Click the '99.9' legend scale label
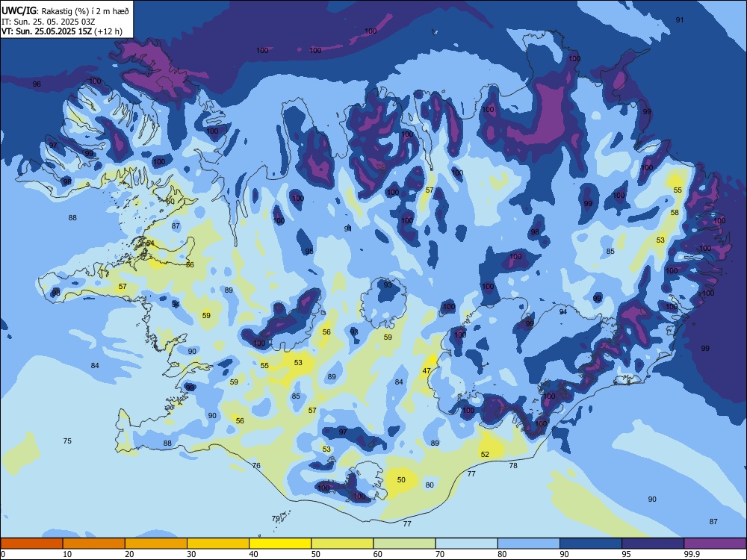This screenshot has height=560, width=747. pyautogui.click(x=692, y=554)
